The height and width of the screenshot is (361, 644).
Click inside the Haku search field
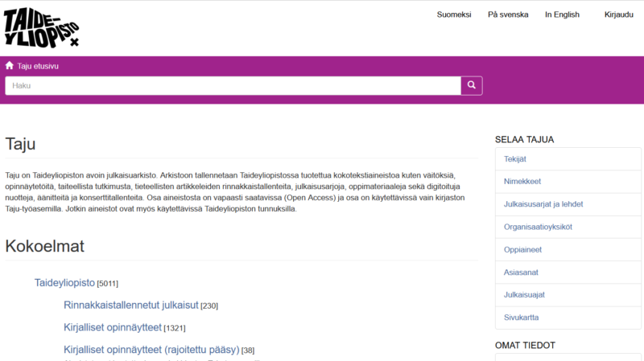tap(233, 86)
